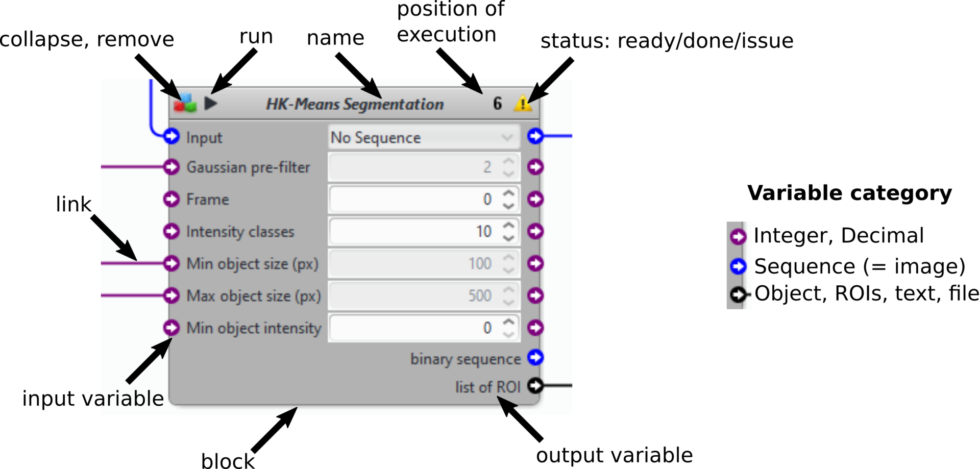This screenshot has height=469, width=980.
Task: Click the list of ROI output connector
Action: 535,386
